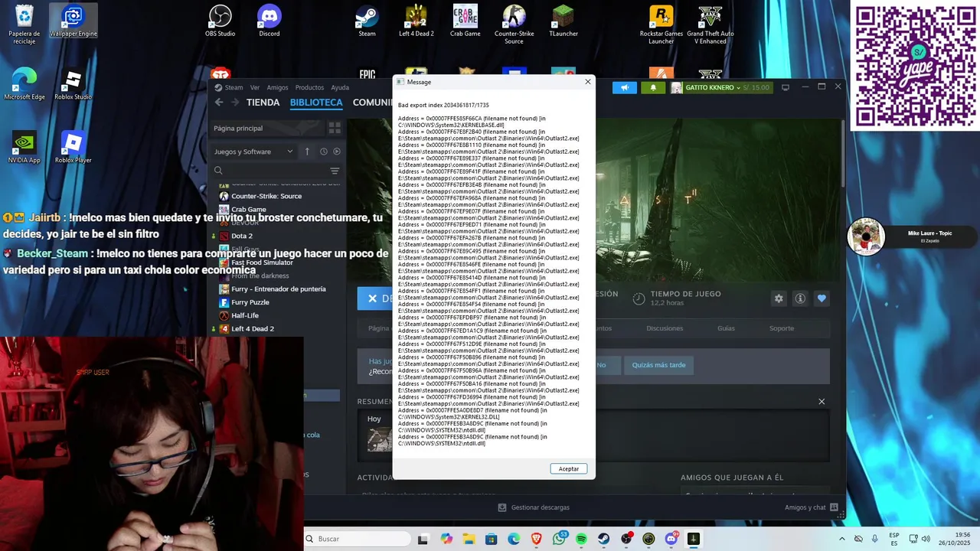Open Guías tab of game page

[726, 328]
